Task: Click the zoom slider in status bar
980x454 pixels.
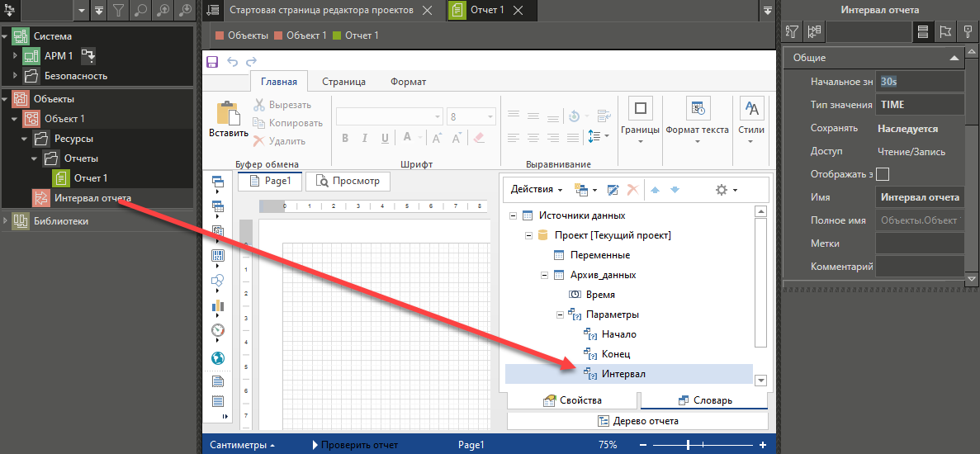Action: click(688, 445)
